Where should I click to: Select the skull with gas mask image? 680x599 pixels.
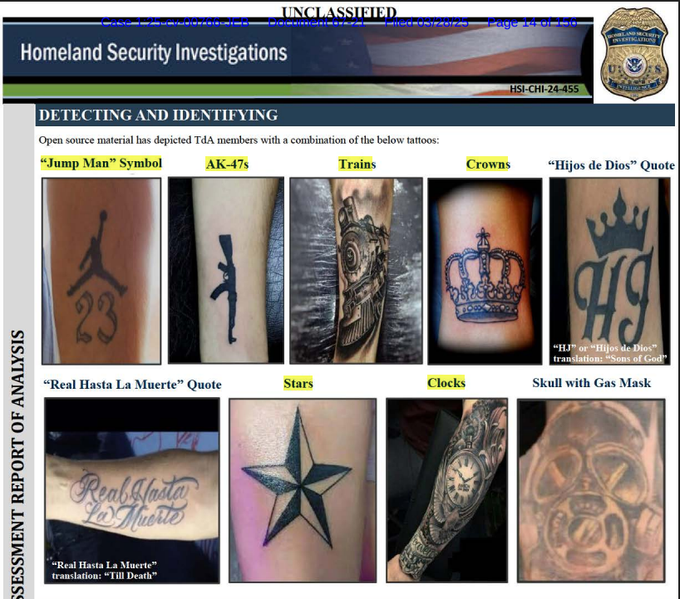[x=591, y=491]
